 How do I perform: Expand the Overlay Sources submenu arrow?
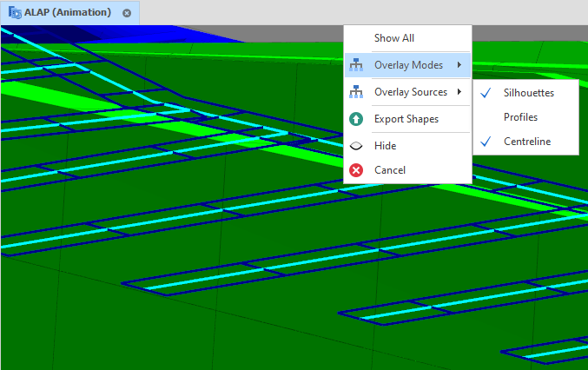click(x=459, y=92)
